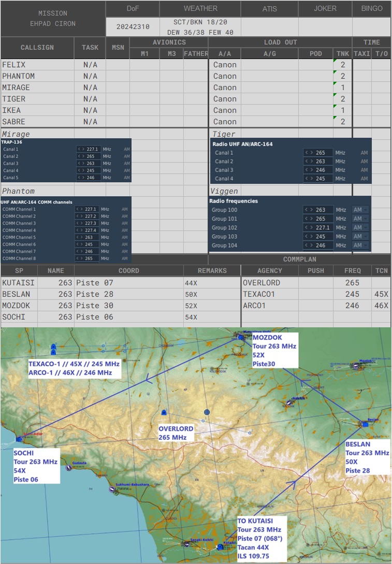Select the Sukhumi-Babushara airfield marker
Screen dimensions: 392x564
[x=112, y=489]
